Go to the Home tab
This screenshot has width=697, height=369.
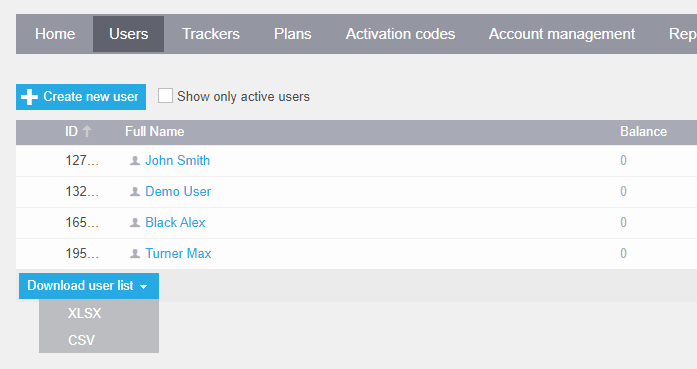tap(55, 34)
